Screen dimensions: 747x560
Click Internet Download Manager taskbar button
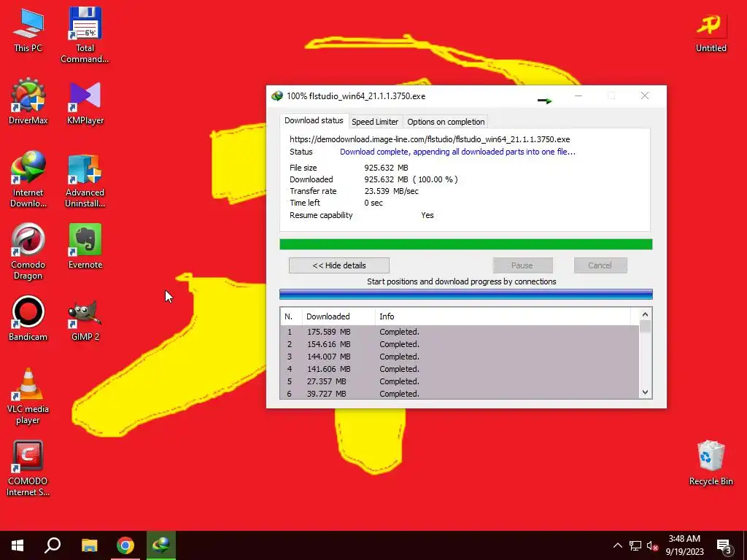[x=161, y=545]
